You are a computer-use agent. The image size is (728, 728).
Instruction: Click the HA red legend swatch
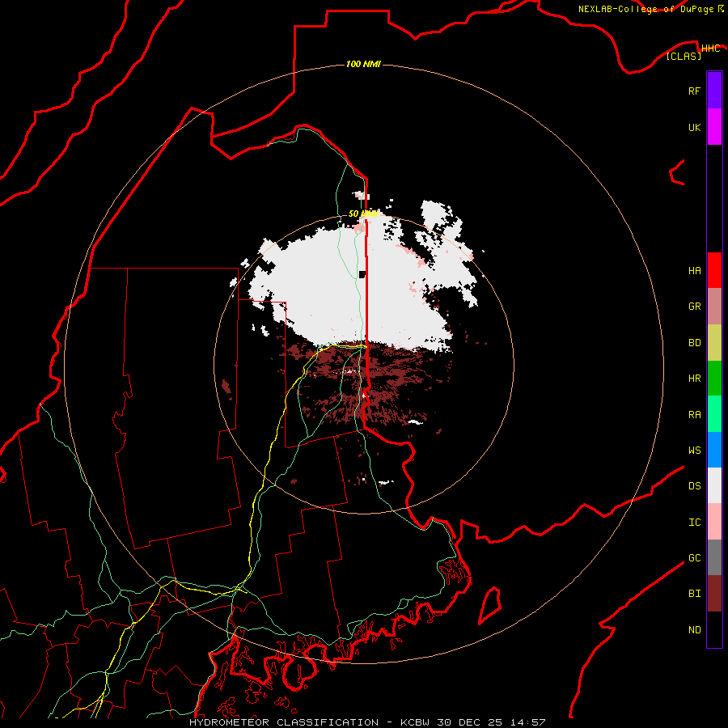(x=714, y=270)
